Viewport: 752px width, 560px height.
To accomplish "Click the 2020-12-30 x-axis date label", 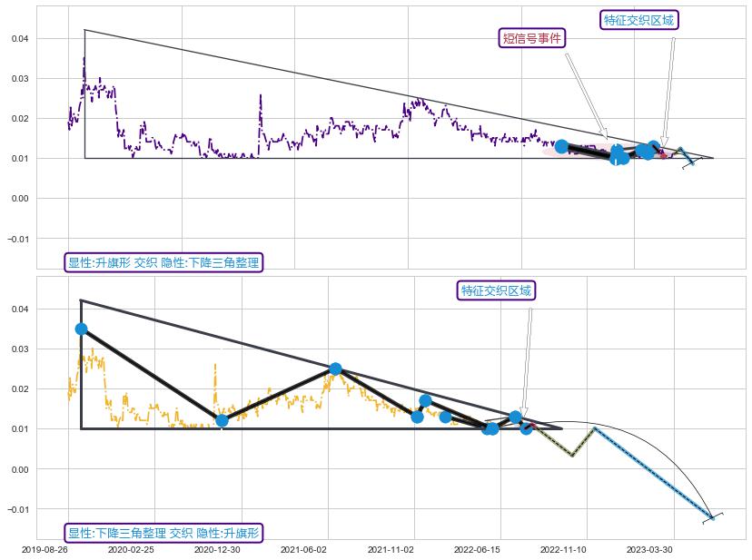I will [217, 549].
